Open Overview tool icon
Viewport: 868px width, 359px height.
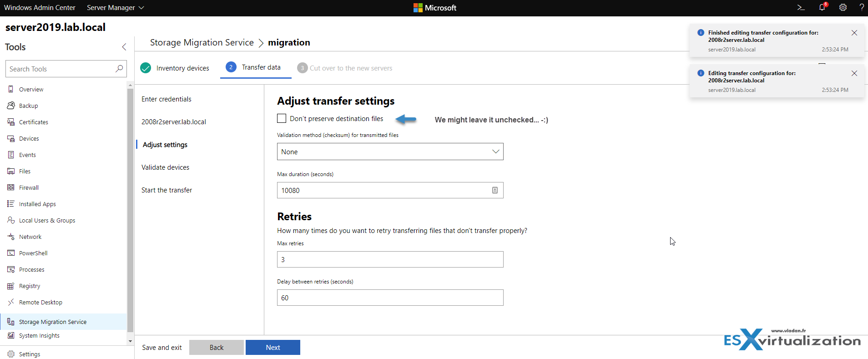[x=11, y=89]
